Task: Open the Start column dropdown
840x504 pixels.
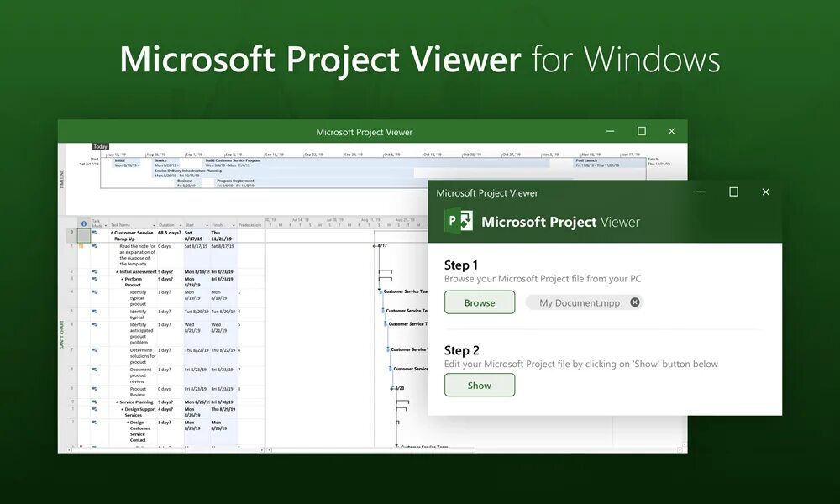Action: [207, 225]
